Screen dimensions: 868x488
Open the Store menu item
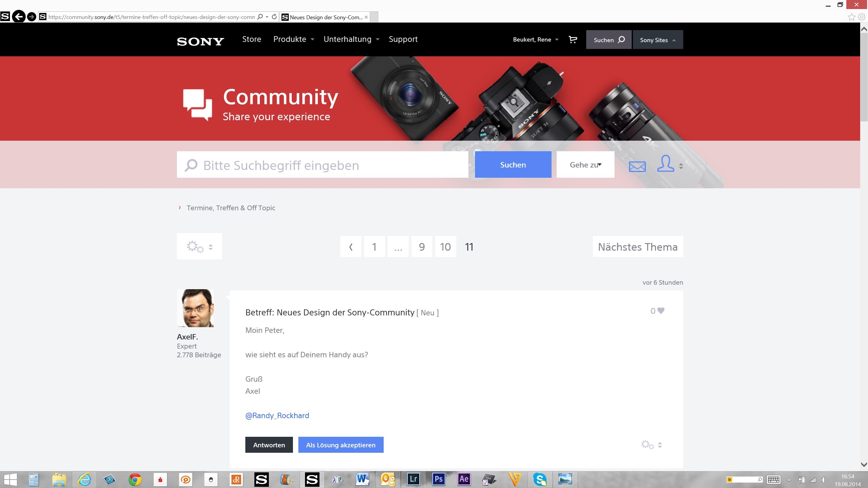[x=251, y=39]
